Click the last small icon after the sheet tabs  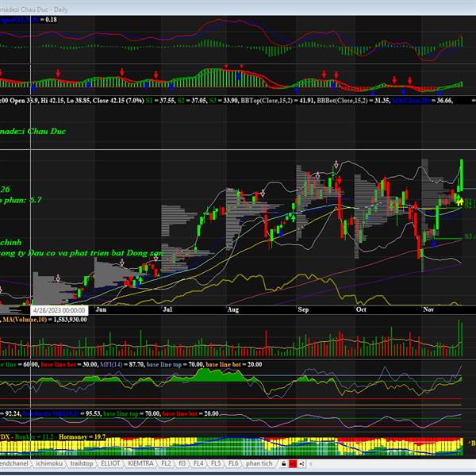[x=302, y=463]
